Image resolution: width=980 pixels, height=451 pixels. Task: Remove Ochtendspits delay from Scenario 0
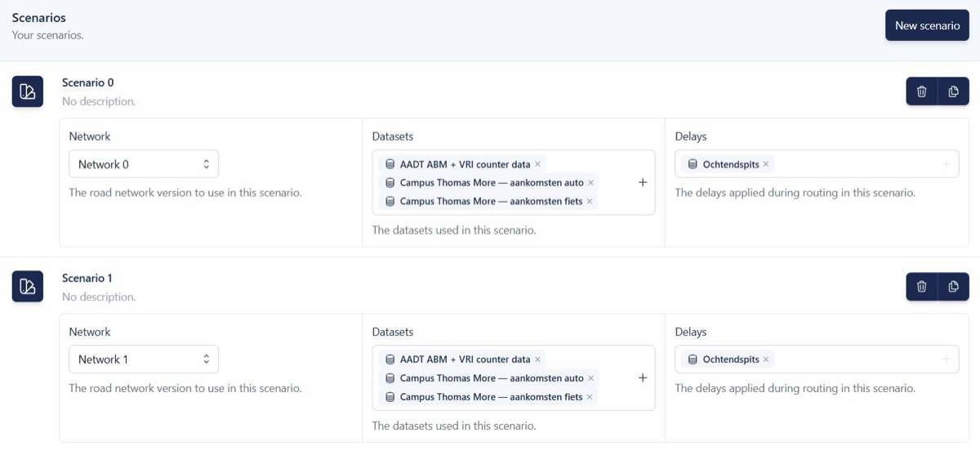[766, 164]
